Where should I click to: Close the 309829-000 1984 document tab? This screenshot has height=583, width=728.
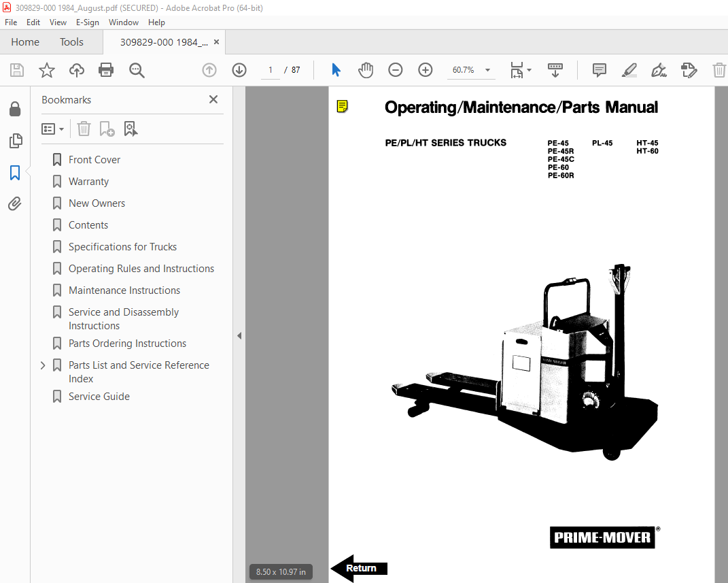[216, 42]
